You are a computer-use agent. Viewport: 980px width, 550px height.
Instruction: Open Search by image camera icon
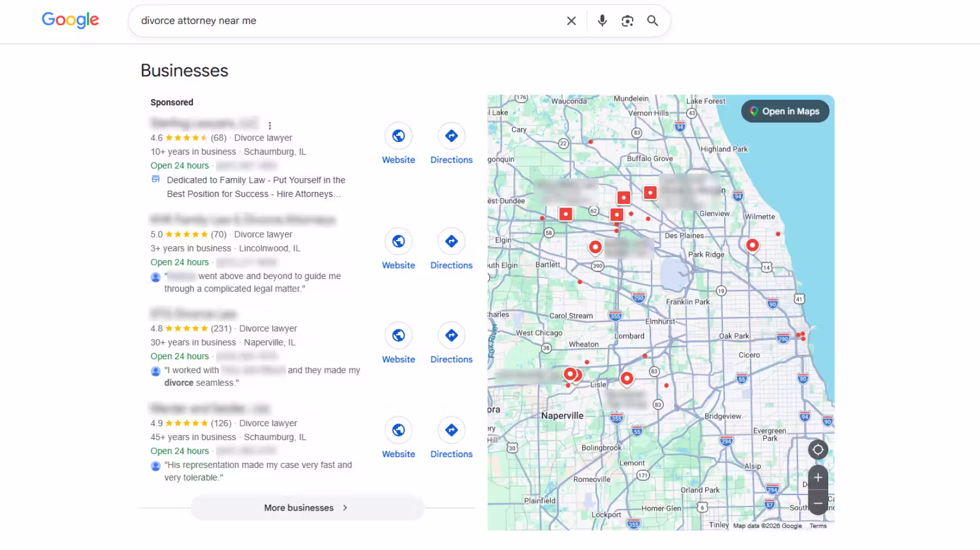pyautogui.click(x=627, y=21)
